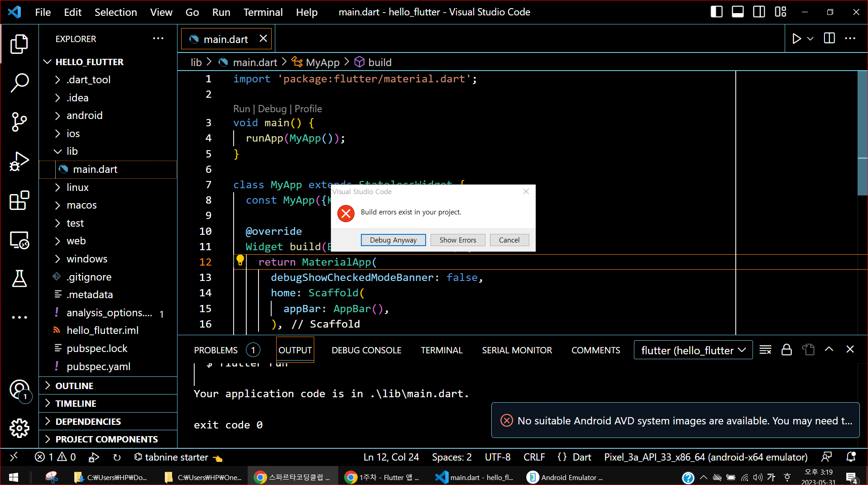868x485 pixels.
Task: Click the Show Errors button
Action: click(458, 240)
